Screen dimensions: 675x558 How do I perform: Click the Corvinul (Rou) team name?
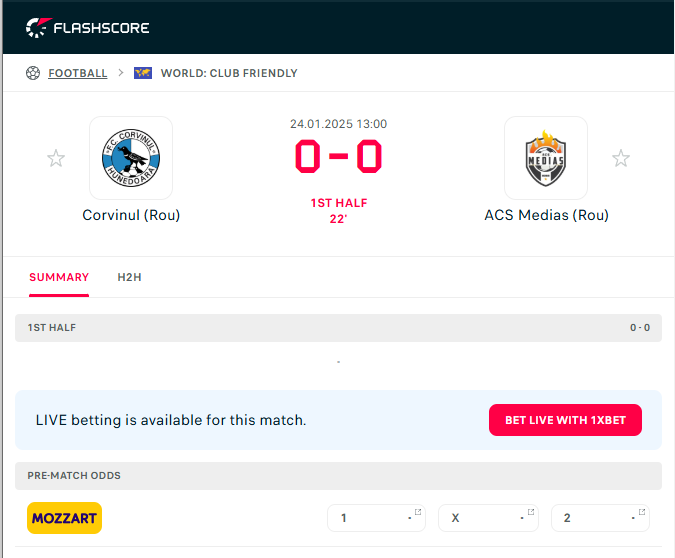click(131, 215)
